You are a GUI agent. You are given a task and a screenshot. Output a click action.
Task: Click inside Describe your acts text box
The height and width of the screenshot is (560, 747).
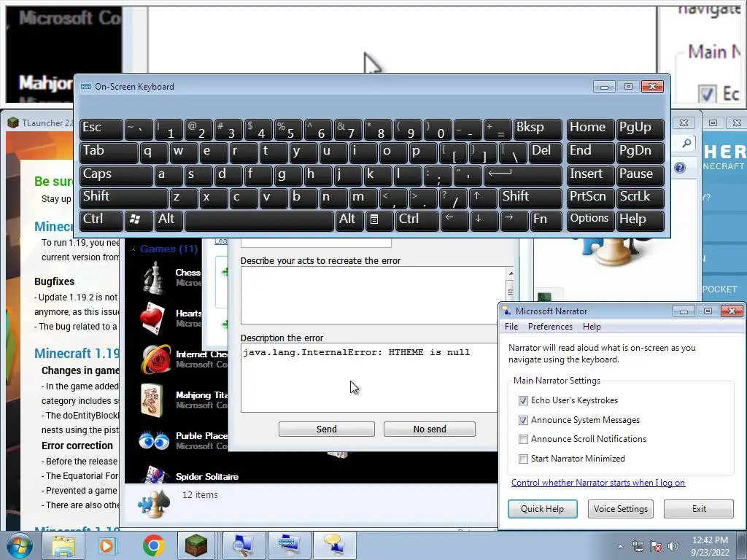[373, 295]
